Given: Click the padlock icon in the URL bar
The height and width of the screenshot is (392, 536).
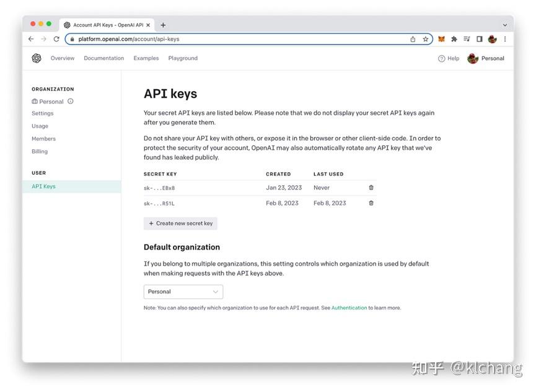Looking at the screenshot, I should pos(72,38).
